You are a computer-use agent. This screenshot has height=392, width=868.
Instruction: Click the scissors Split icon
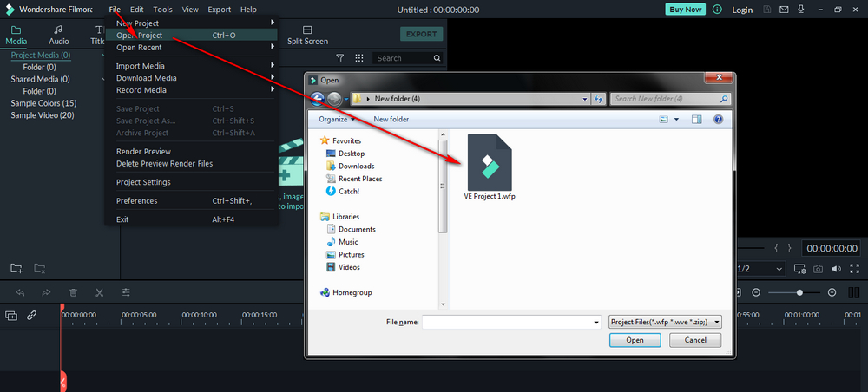(x=100, y=292)
